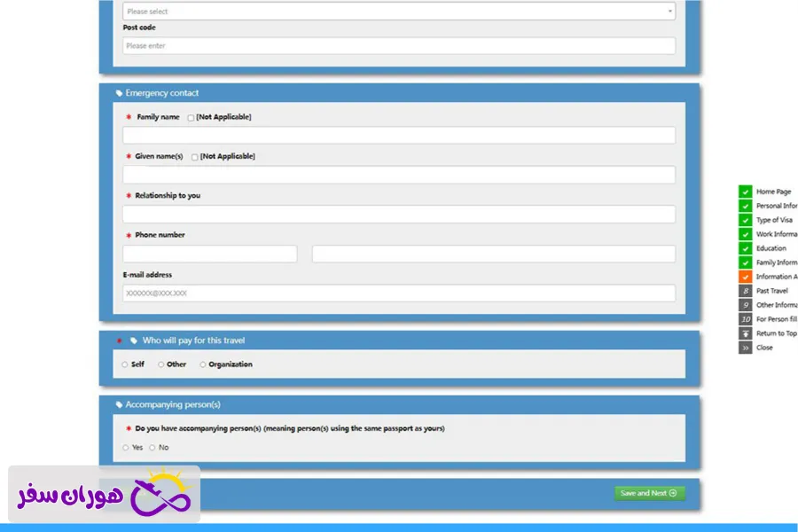Open the Please select dropdown at top
The height and width of the screenshot is (532, 798).
pyautogui.click(x=399, y=12)
